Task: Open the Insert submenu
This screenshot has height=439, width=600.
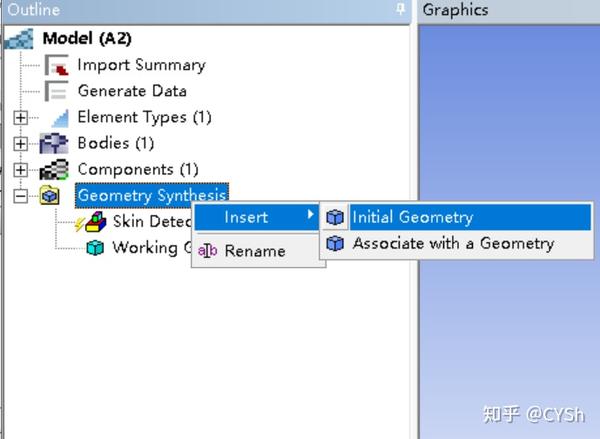Action: [x=256, y=217]
